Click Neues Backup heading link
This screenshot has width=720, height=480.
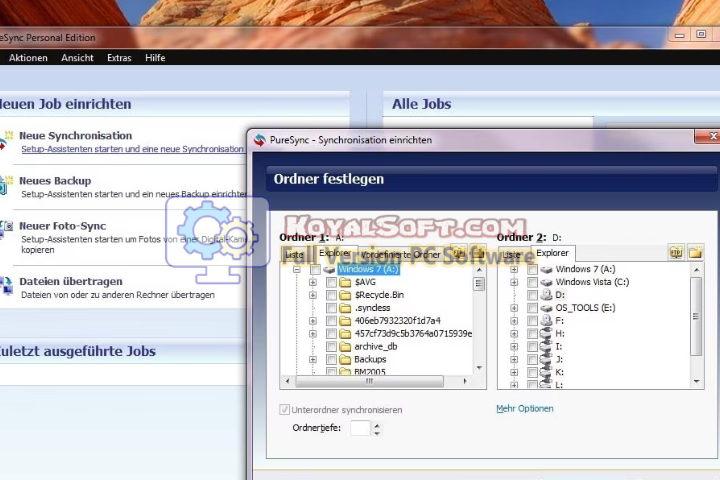[55, 181]
